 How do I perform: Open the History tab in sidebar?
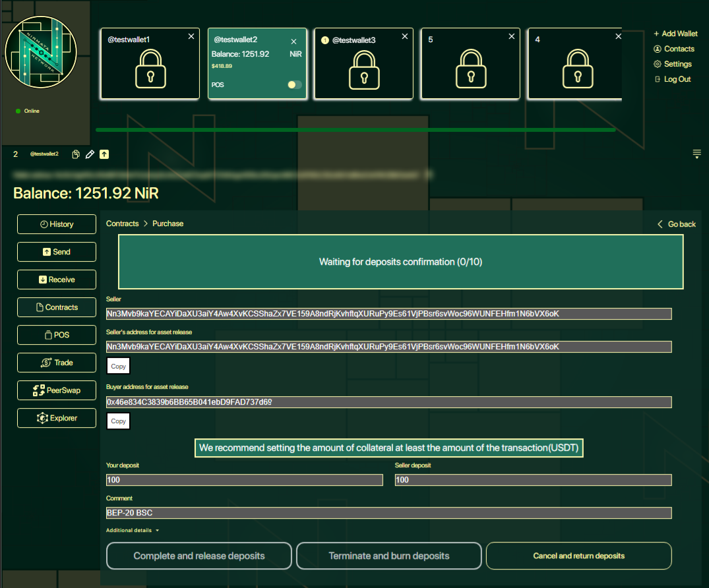point(57,224)
